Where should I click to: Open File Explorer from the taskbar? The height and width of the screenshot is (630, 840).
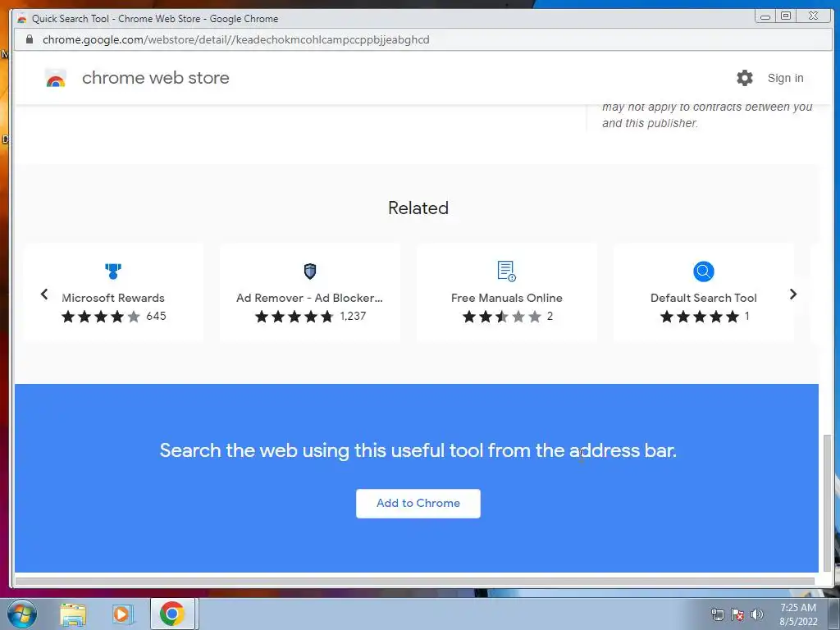click(x=73, y=614)
